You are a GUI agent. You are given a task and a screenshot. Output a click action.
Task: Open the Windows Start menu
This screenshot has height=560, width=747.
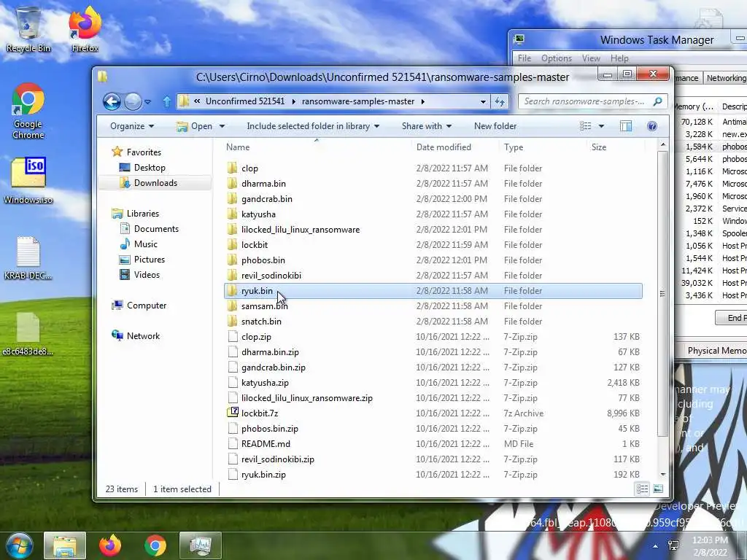(19, 545)
